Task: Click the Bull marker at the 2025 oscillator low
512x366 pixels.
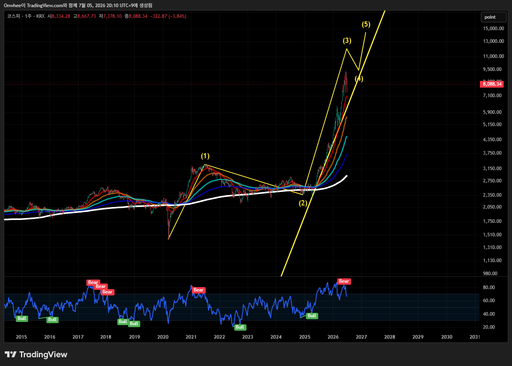Action: pos(312,316)
